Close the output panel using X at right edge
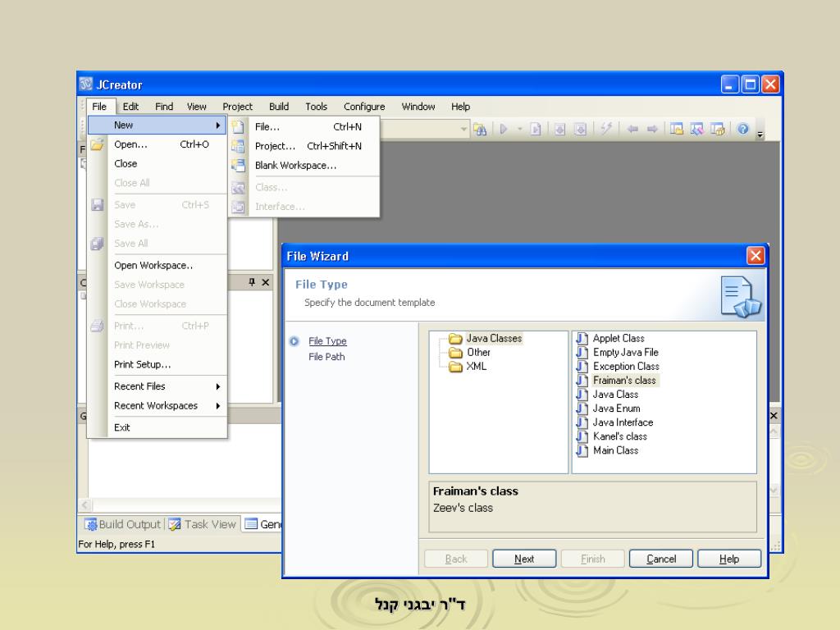840x630 pixels. pyautogui.click(x=774, y=416)
